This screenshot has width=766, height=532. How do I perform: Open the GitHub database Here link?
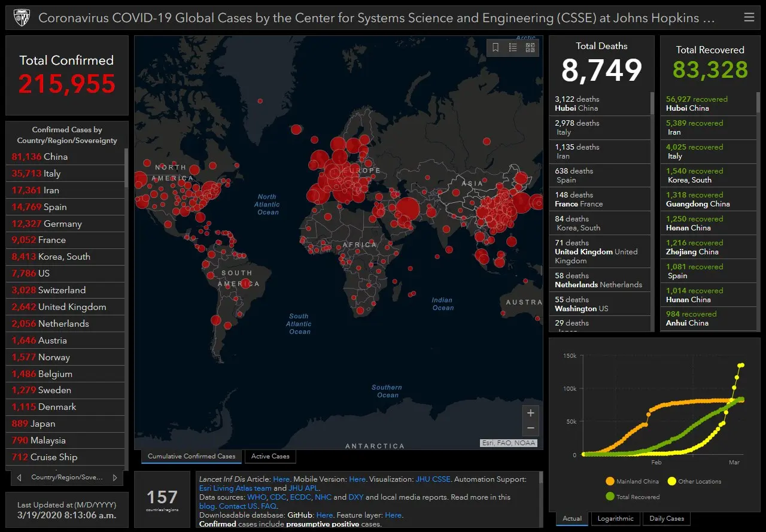(324, 515)
